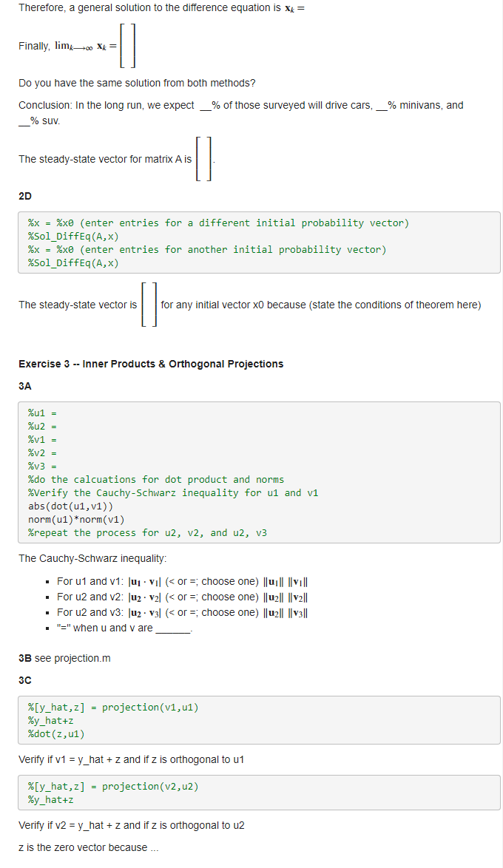Place cursor in first %Sol_DiffEq(A,x) code line
The image size is (503, 868).
click(x=73, y=237)
